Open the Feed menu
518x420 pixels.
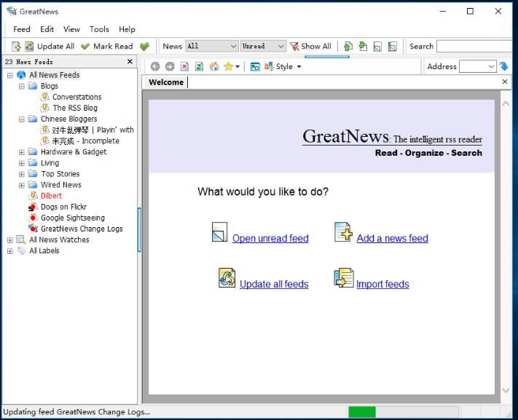[22, 29]
